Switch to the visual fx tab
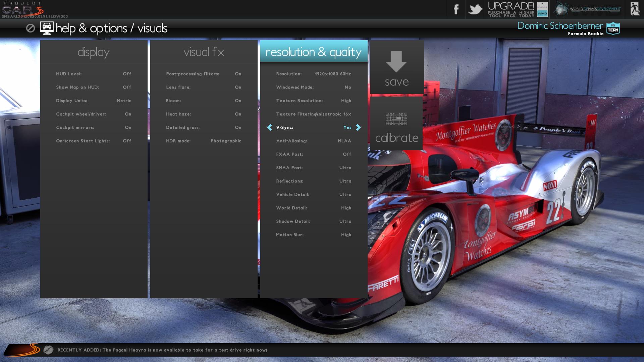Viewport: 644px width, 362px height. point(204,52)
